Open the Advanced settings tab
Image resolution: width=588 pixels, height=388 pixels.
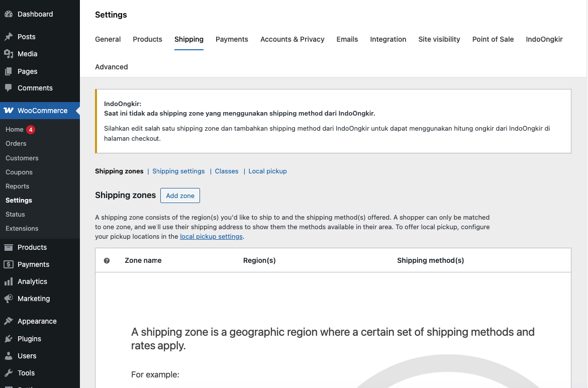pyautogui.click(x=111, y=67)
